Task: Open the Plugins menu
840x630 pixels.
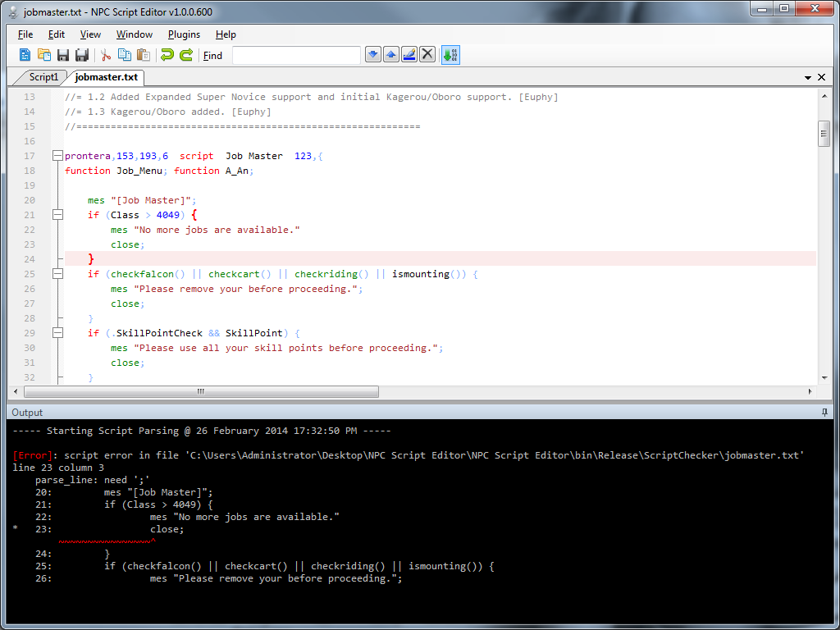Action: coord(184,34)
